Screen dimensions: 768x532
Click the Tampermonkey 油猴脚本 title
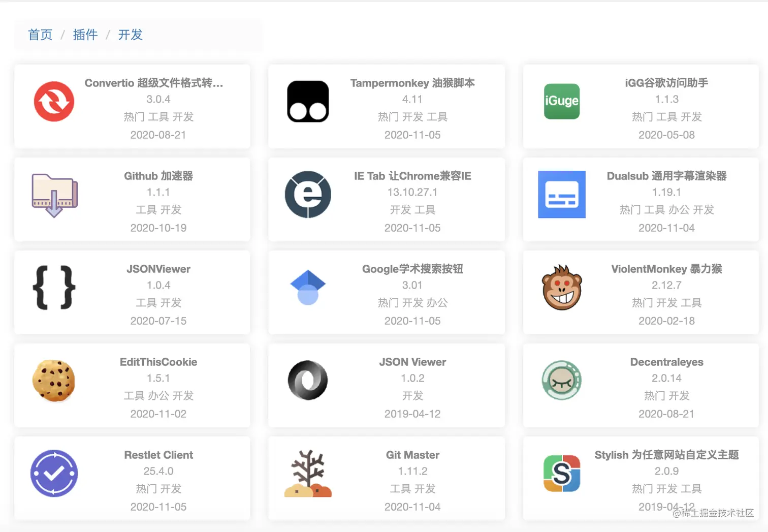tap(412, 83)
